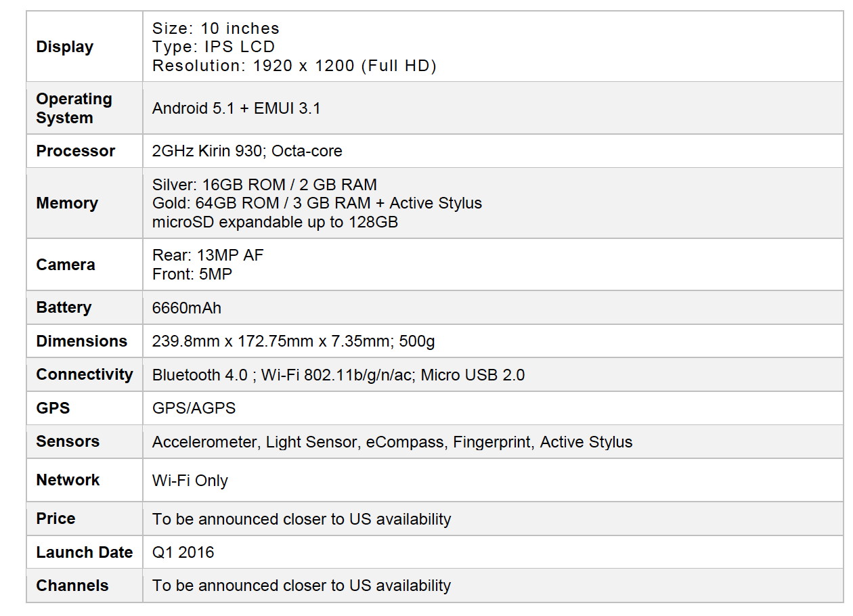The height and width of the screenshot is (616, 853).
Task: Click the Q1 2016 launch date value
Action: click(183, 552)
